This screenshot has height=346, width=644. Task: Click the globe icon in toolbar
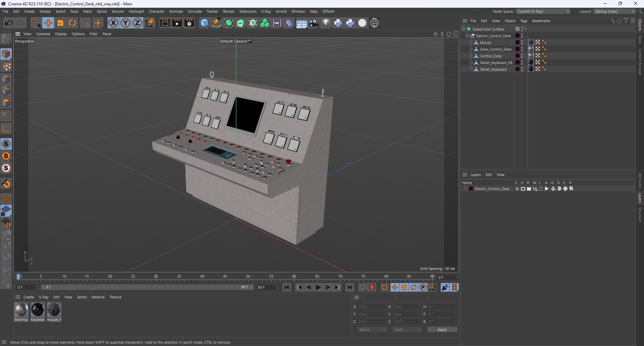tap(374, 23)
